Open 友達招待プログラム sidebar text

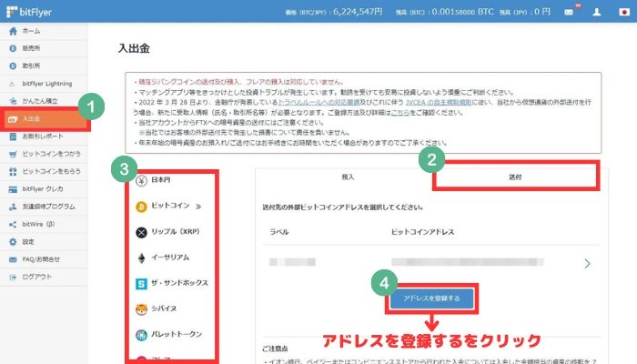pos(48,207)
